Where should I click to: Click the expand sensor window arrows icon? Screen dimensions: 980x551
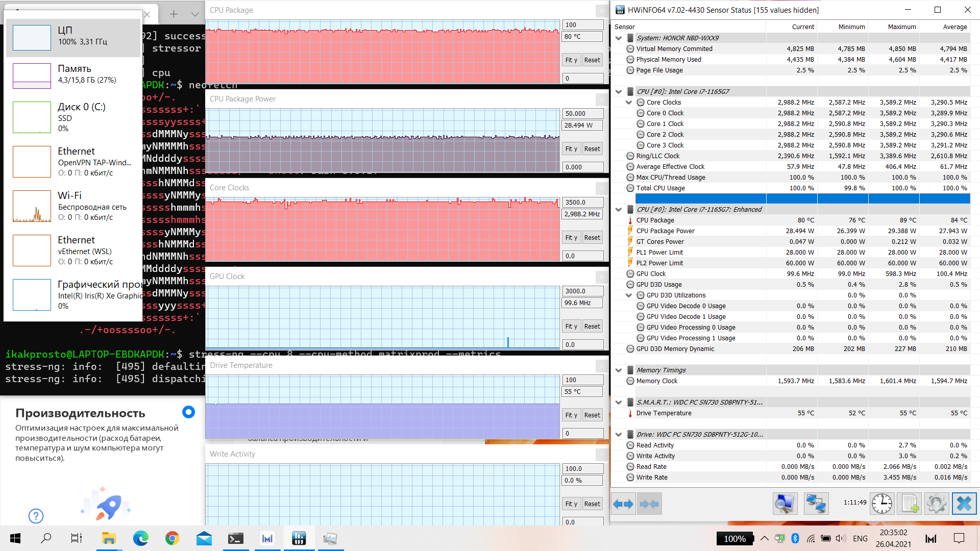click(623, 504)
